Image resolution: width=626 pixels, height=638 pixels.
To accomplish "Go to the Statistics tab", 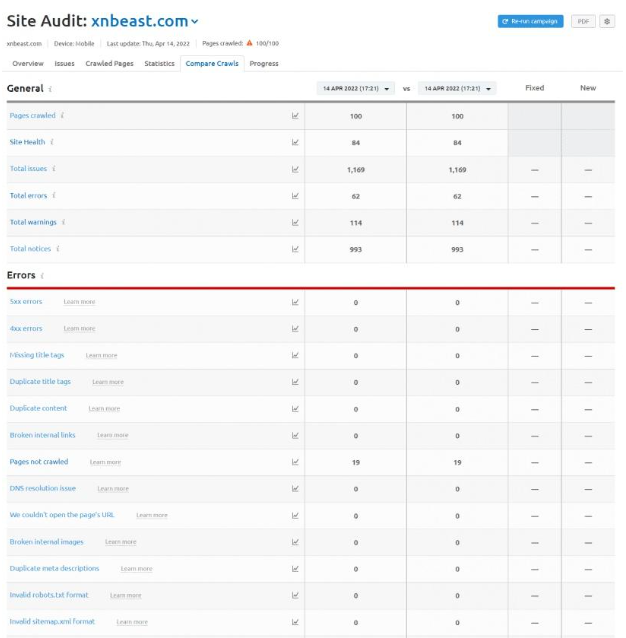I will tap(159, 63).
